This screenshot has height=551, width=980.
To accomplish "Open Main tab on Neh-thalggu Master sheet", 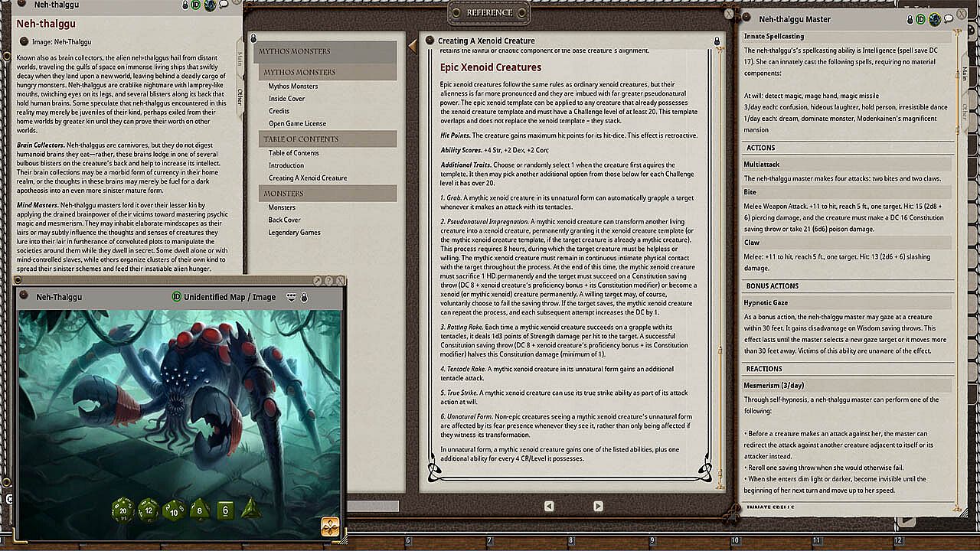I will 963,73.
